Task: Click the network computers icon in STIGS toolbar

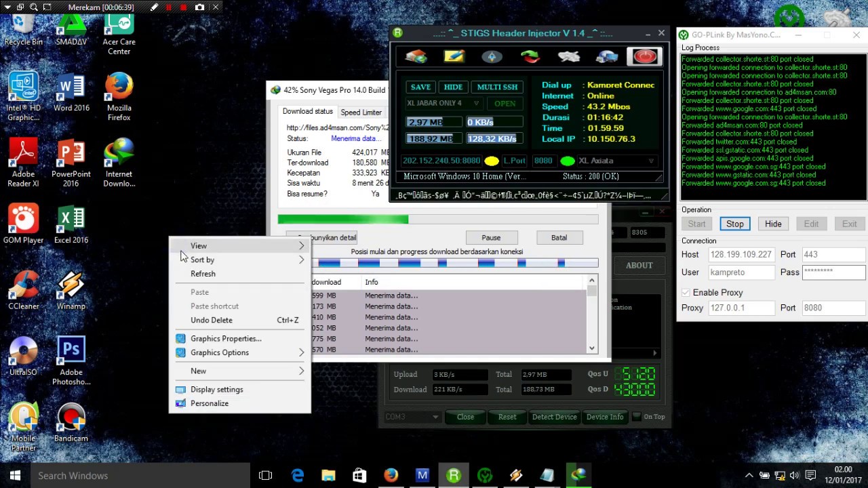Action: click(607, 56)
